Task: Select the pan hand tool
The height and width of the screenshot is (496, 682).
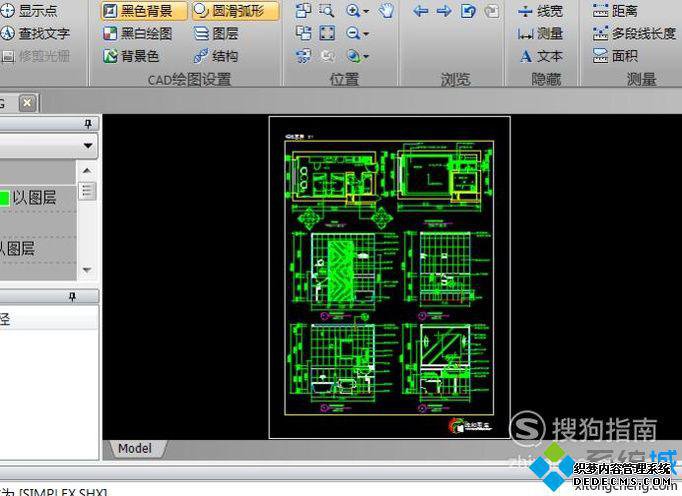Action: pos(386,11)
